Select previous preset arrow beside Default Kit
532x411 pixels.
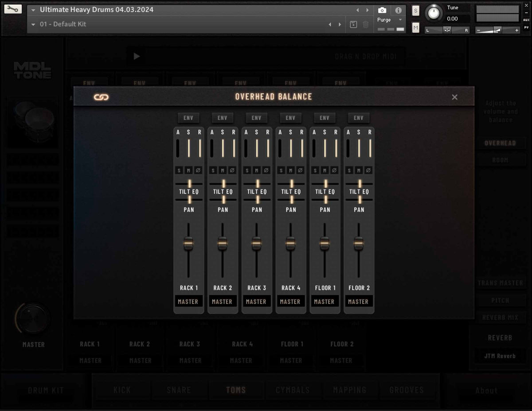click(x=330, y=24)
